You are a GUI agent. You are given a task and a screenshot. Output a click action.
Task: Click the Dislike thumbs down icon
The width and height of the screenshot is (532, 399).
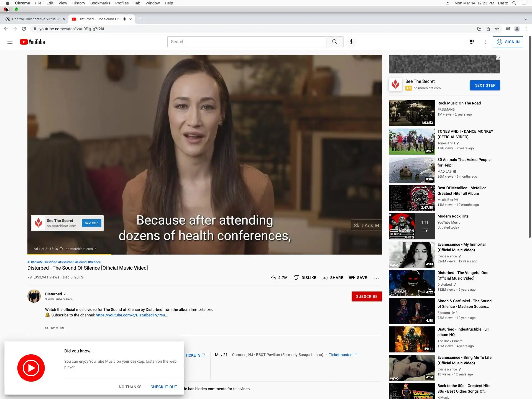296,278
